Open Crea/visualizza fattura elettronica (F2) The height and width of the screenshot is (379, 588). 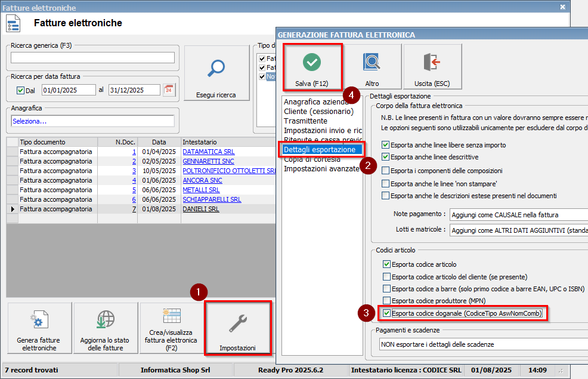pos(172,328)
